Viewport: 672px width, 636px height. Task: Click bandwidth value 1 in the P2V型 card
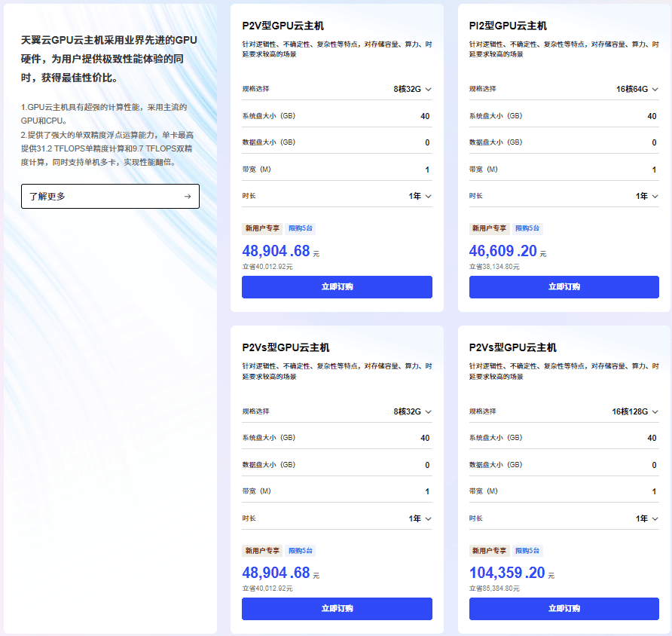pos(427,170)
